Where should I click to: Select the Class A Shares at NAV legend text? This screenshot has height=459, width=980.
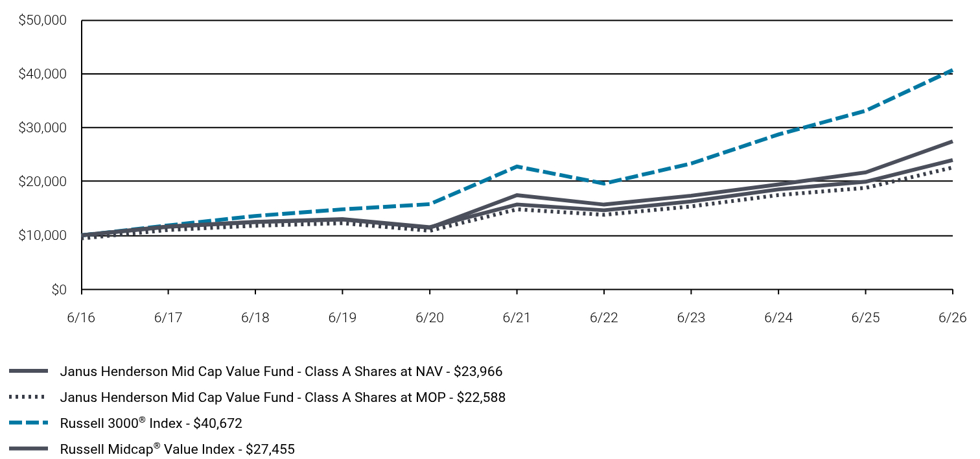[x=281, y=371]
